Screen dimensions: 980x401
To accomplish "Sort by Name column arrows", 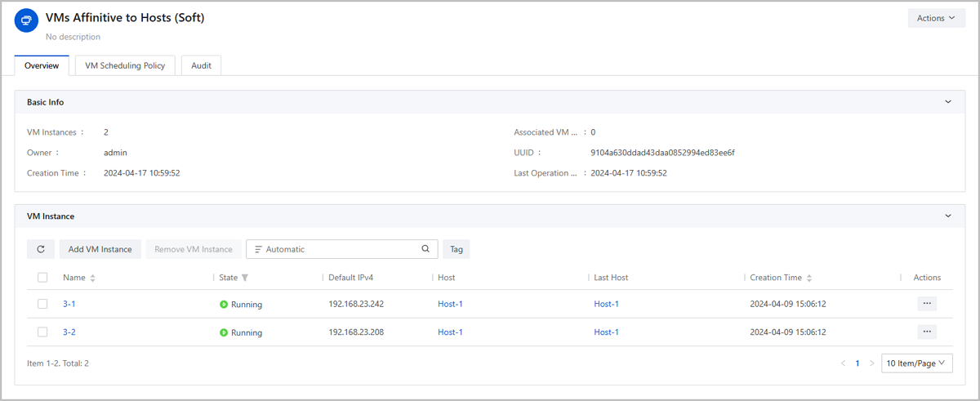I will [93, 278].
